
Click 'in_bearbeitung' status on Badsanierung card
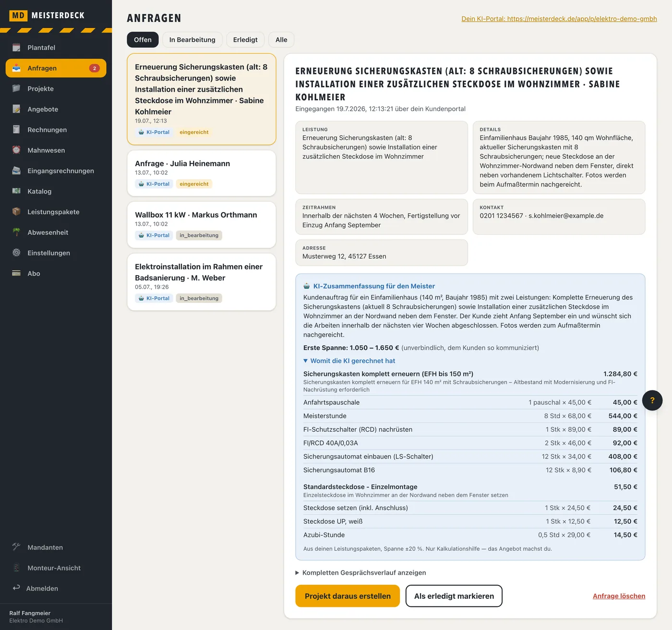click(x=199, y=298)
